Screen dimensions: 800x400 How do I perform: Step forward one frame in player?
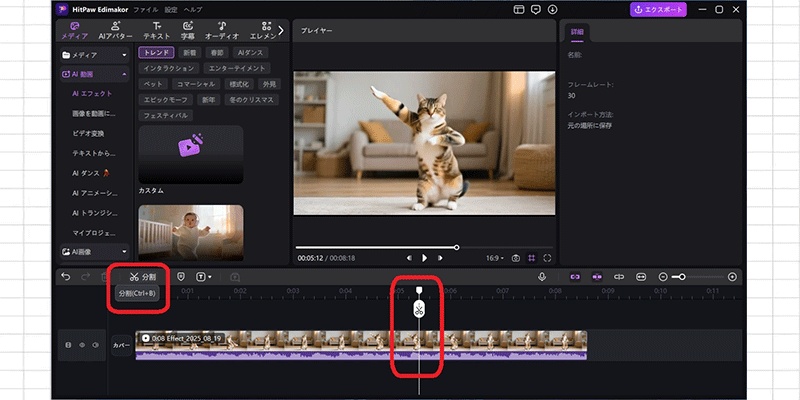(x=440, y=258)
